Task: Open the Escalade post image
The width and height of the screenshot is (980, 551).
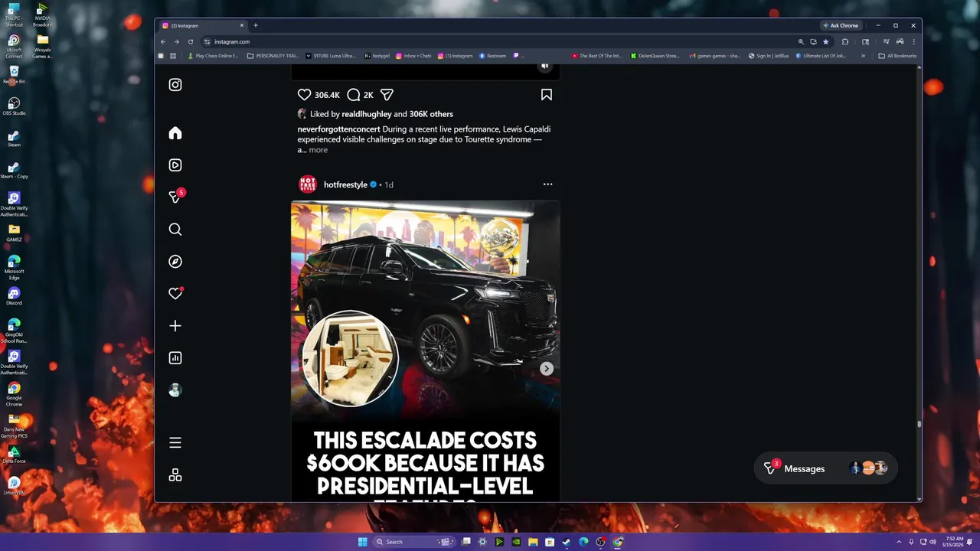Action: (426, 351)
